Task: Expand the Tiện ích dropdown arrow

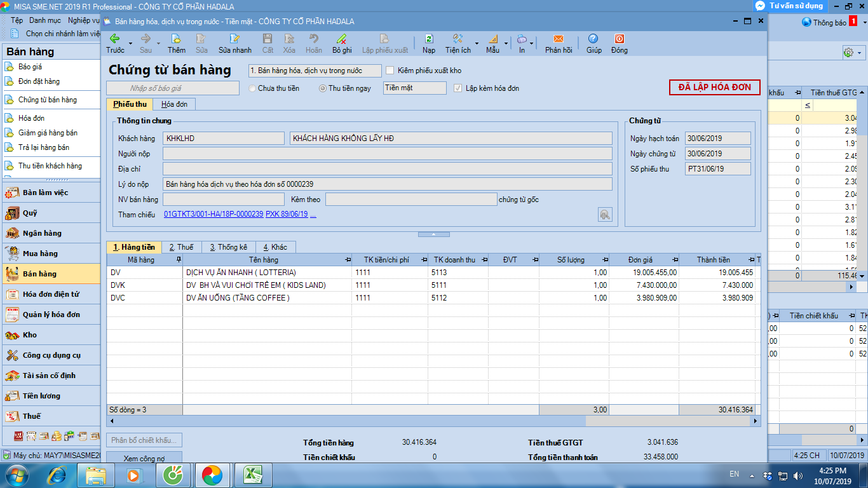Action: [477, 43]
